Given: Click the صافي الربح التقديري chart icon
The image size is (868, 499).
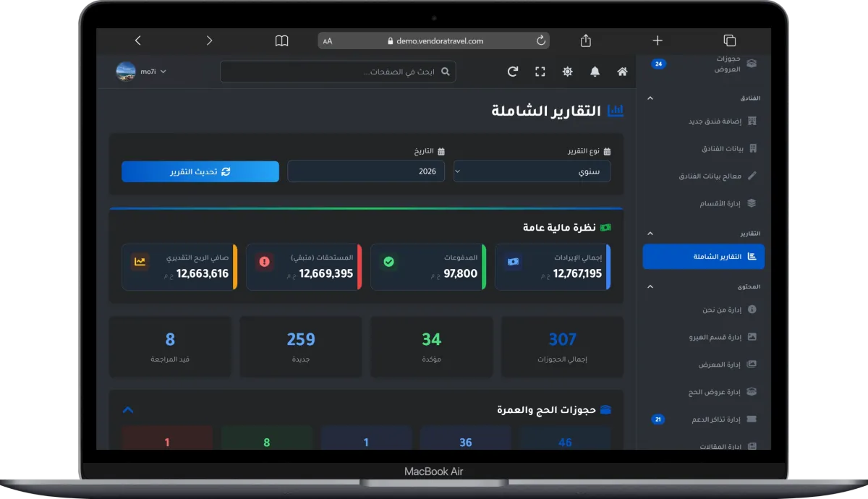Looking at the screenshot, I should [x=140, y=262].
